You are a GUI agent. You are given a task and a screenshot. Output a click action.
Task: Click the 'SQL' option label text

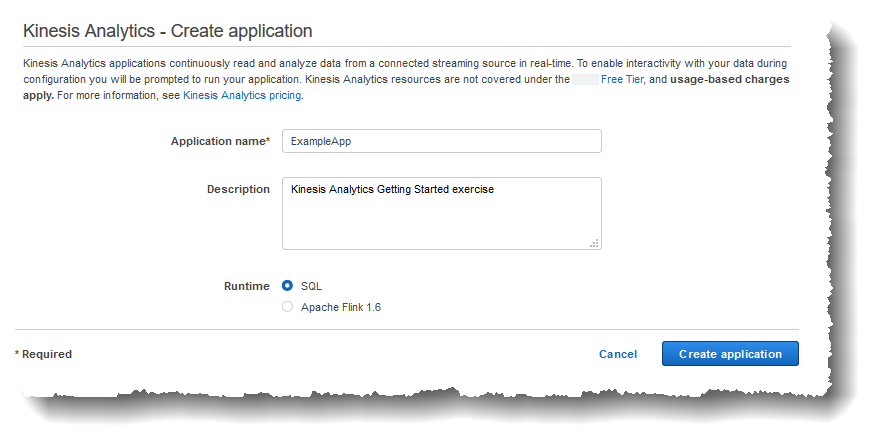click(x=311, y=286)
